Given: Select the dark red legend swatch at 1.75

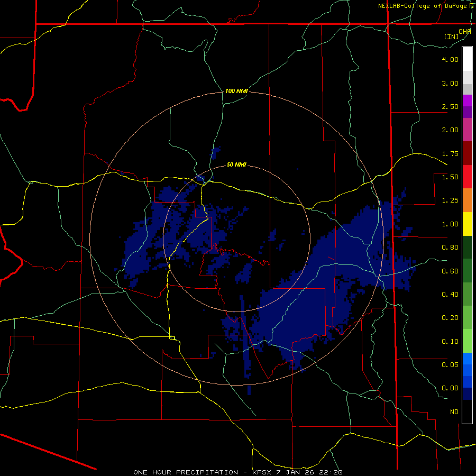Looking at the screenshot, I should [467, 153].
